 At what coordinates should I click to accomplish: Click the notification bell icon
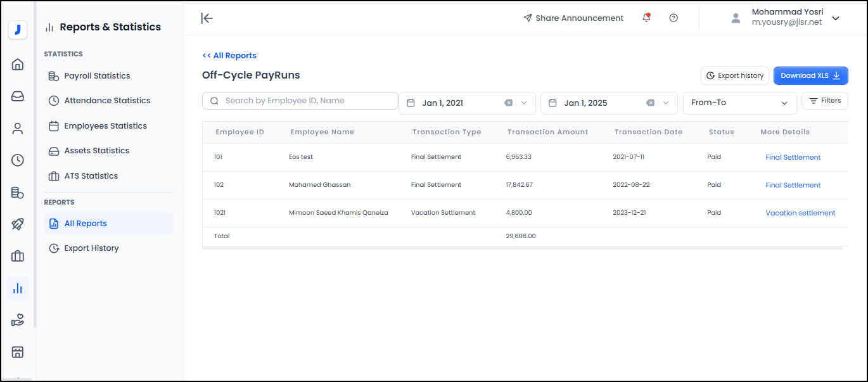coord(646,18)
